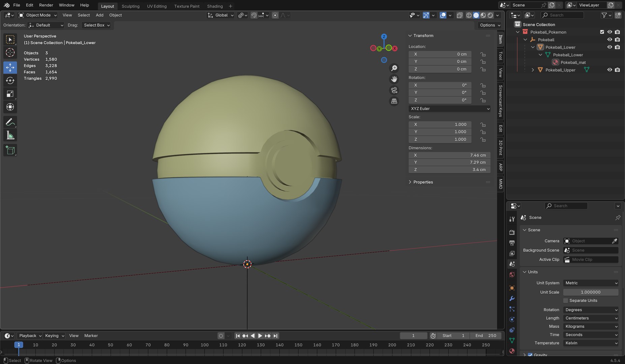
Task: Open the Keying popover in timeline
Action: [x=54, y=336]
